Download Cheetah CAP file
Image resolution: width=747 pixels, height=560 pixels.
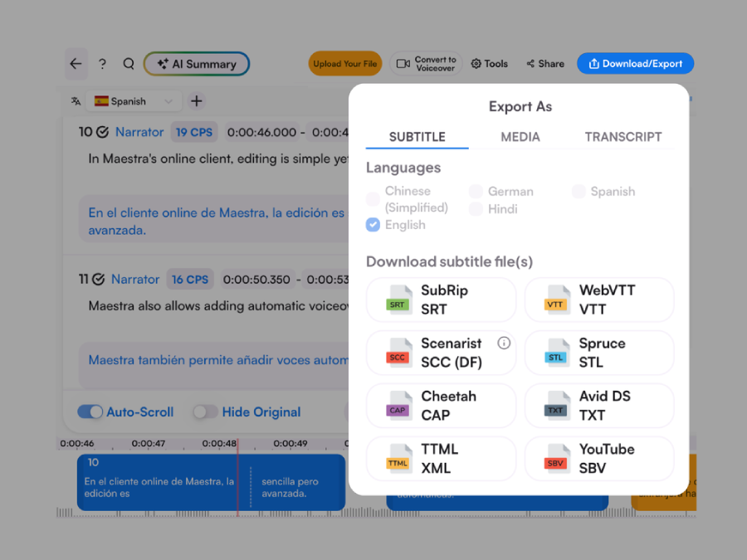coord(441,406)
